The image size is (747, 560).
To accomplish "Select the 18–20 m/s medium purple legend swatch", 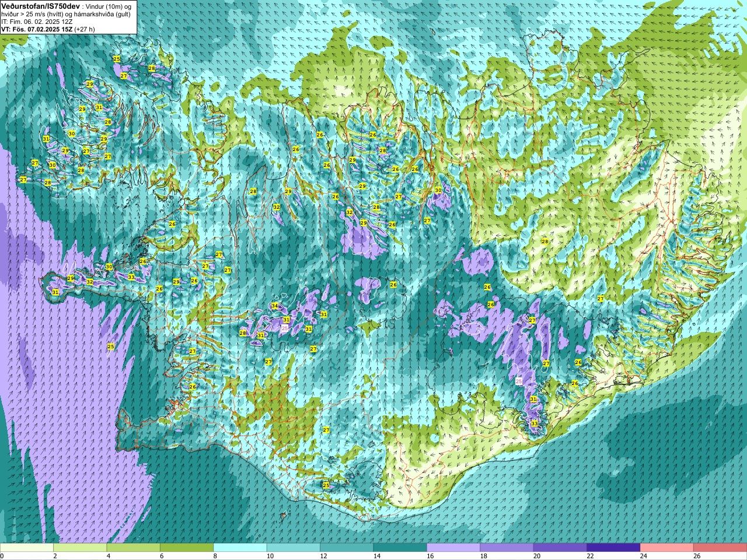I will pyautogui.click(x=507, y=548).
